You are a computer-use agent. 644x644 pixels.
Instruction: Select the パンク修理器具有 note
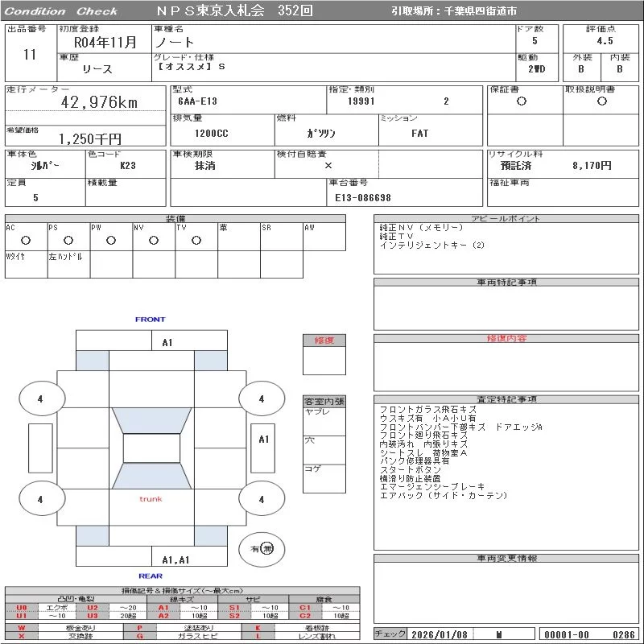pyautogui.click(x=415, y=461)
